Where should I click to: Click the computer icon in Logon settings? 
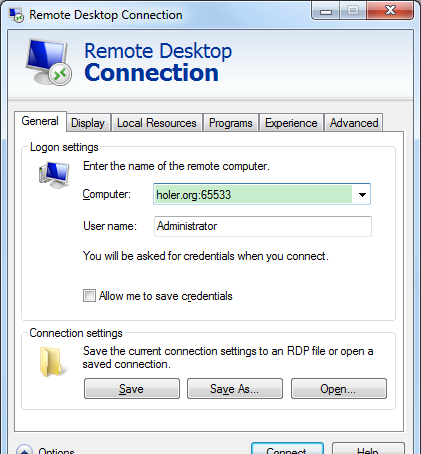[54, 174]
